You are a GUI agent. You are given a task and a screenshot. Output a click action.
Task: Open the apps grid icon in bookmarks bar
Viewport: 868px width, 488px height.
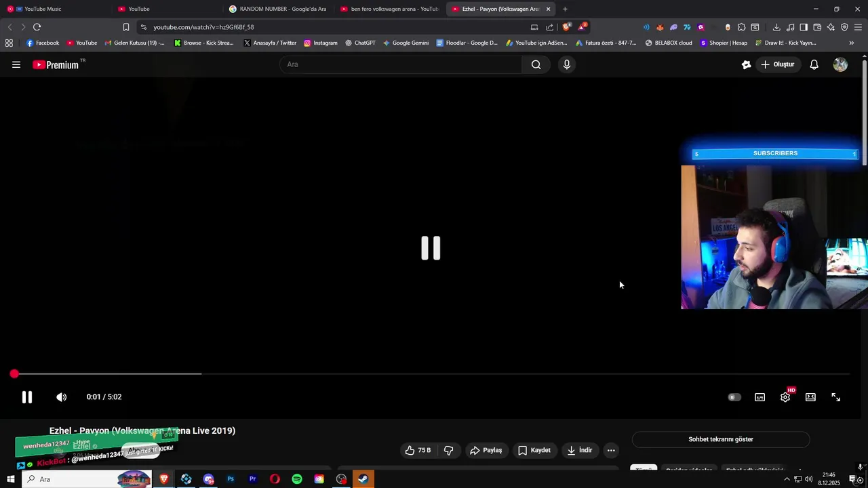click(x=9, y=43)
